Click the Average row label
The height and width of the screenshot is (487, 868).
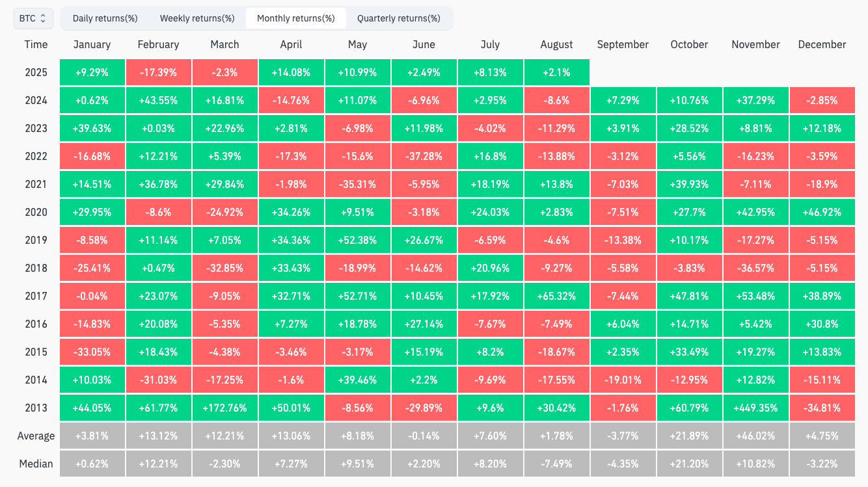coord(36,436)
